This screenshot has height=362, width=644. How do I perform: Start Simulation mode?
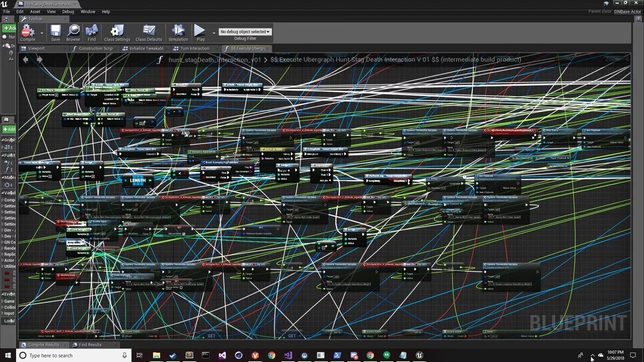(178, 32)
